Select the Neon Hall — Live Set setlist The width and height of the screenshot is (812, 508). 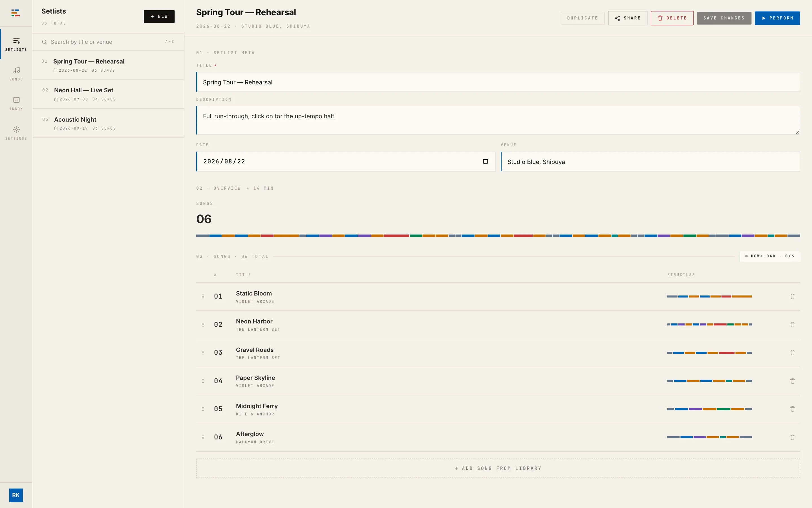[x=108, y=94]
